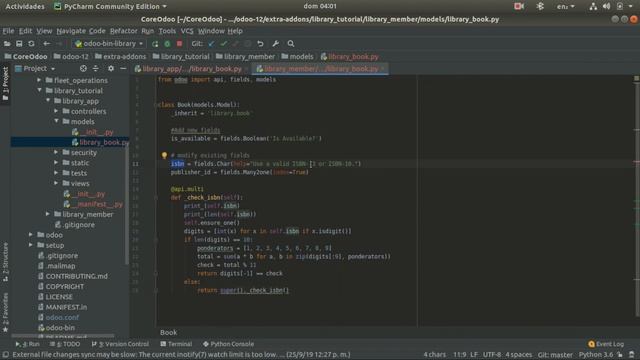Open the VCS menu
640x360 pixels.
point(187,31)
